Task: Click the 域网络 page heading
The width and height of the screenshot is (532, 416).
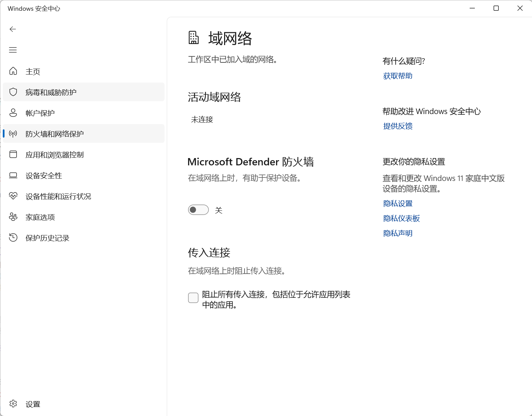Action: (230, 38)
